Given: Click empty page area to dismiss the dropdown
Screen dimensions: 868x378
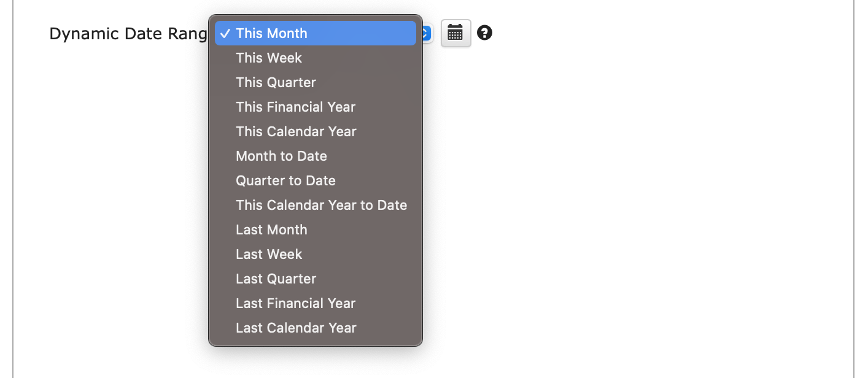Looking at the screenshot, I should pos(645,202).
